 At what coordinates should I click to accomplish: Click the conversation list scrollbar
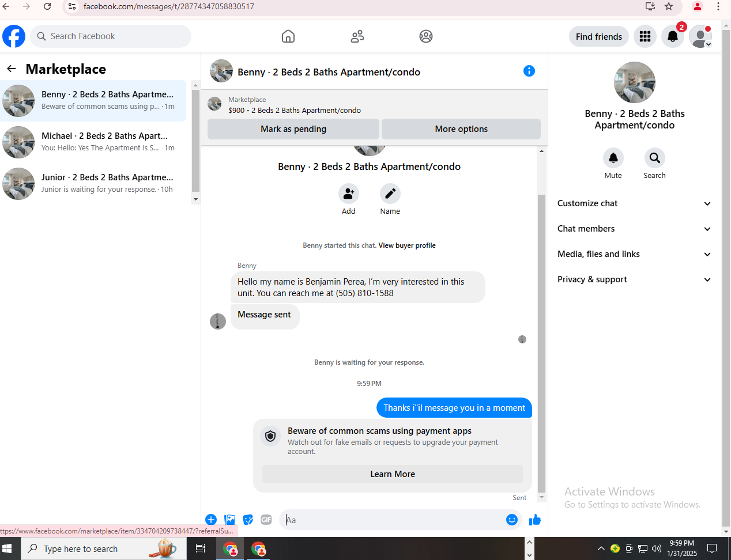click(195, 141)
